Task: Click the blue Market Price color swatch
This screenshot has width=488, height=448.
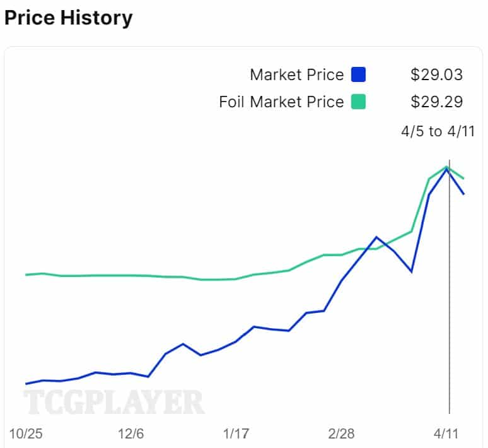Action: (x=359, y=75)
